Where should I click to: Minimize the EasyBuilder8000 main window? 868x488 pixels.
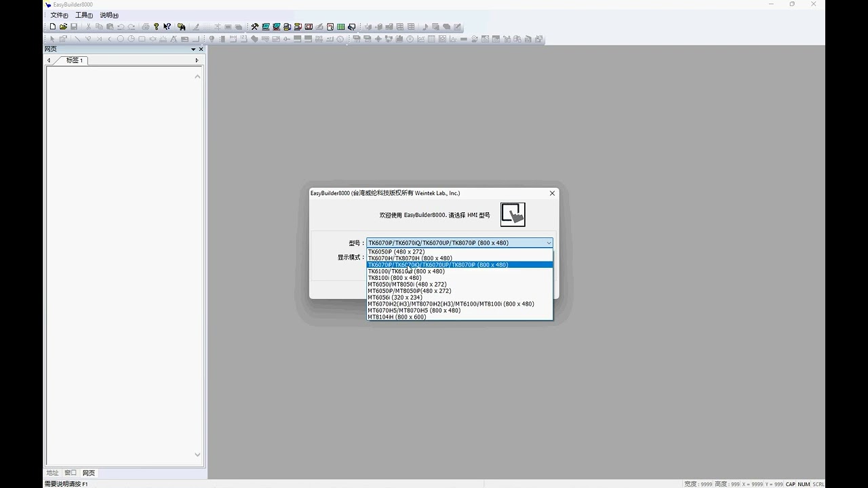pyautogui.click(x=771, y=4)
